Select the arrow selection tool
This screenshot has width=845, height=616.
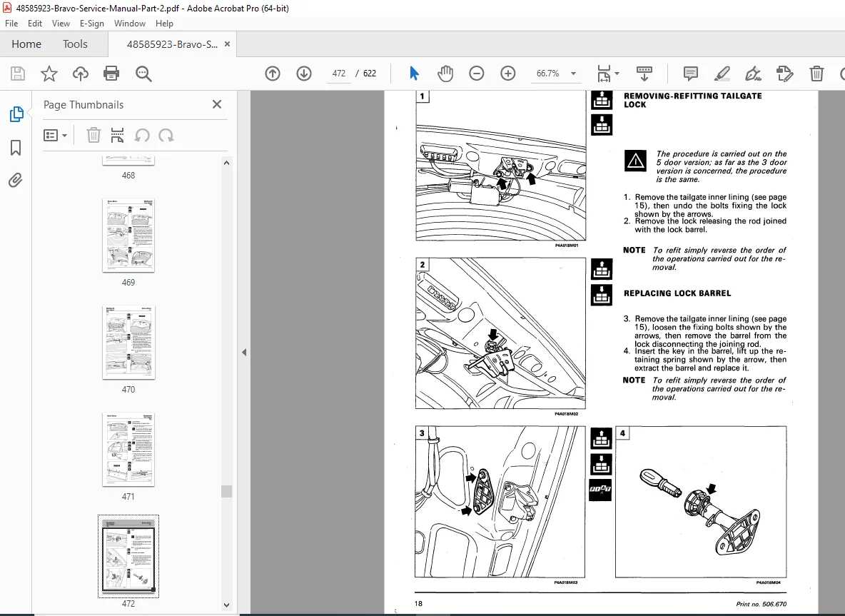pyautogui.click(x=414, y=74)
